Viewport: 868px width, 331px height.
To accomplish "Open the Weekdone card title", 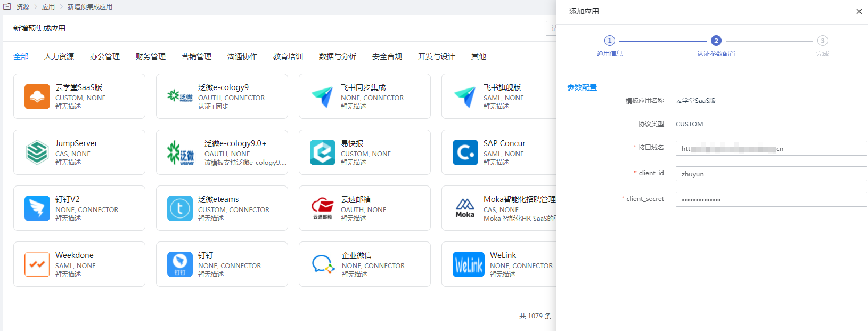I will [75, 255].
